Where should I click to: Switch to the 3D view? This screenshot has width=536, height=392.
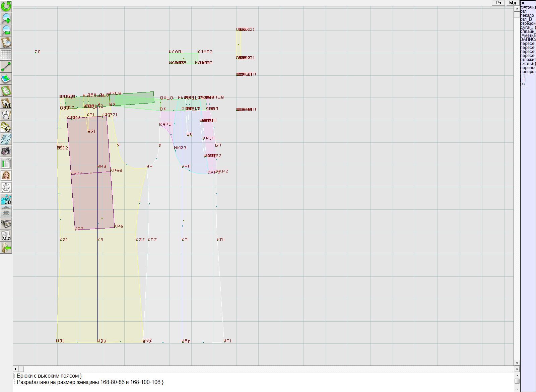pyautogui.click(x=6, y=200)
